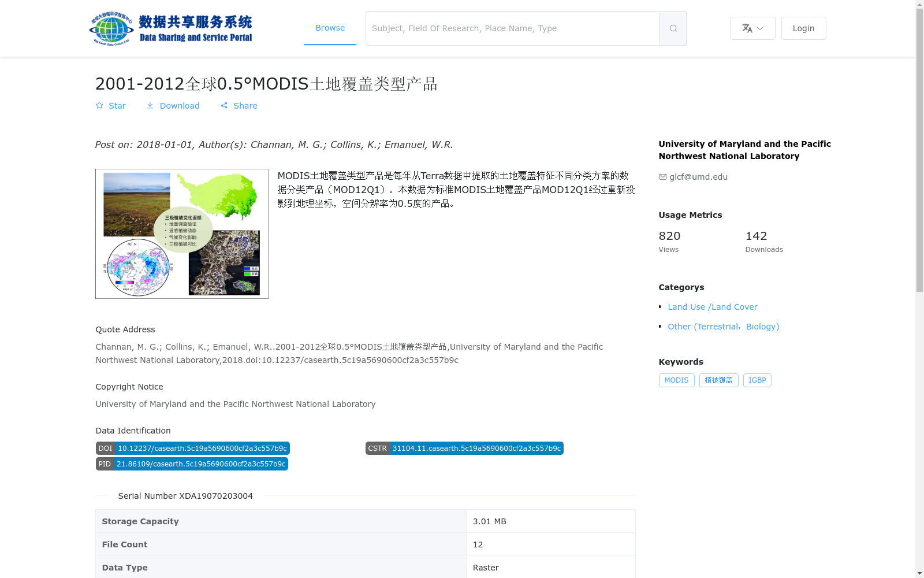Open the Land Use /Land Cover category
Image resolution: width=924 pixels, height=578 pixels.
[713, 307]
